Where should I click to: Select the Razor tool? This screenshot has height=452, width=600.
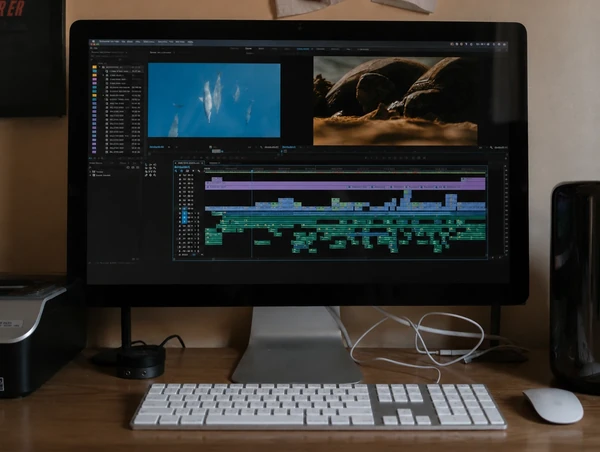click(x=146, y=171)
